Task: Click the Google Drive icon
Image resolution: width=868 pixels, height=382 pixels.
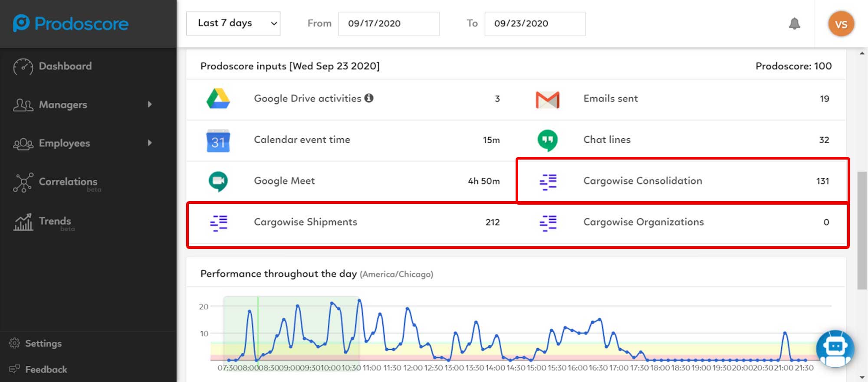Action: pyautogui.click(x=218, y=99)
